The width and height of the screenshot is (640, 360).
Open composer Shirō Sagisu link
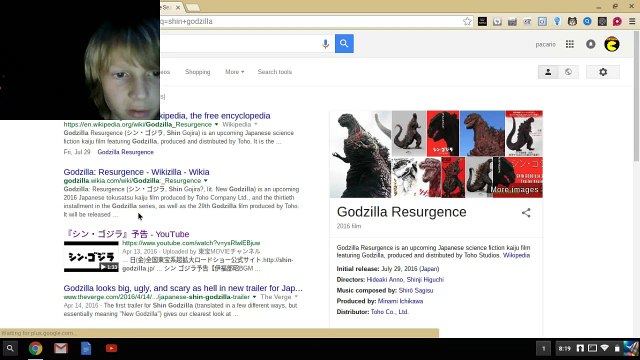pyautogui.click(x=416, y=291)
